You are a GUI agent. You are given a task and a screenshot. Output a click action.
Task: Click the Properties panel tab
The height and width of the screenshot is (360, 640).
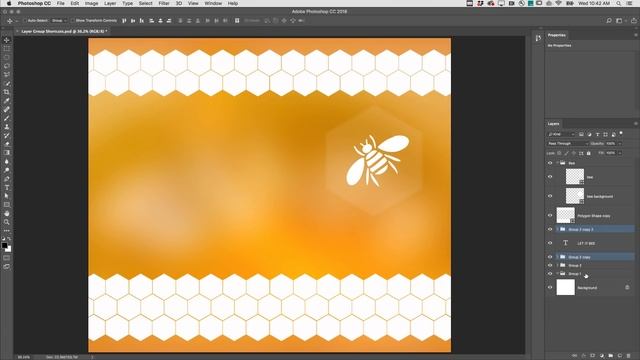click(x=557, y=35)
